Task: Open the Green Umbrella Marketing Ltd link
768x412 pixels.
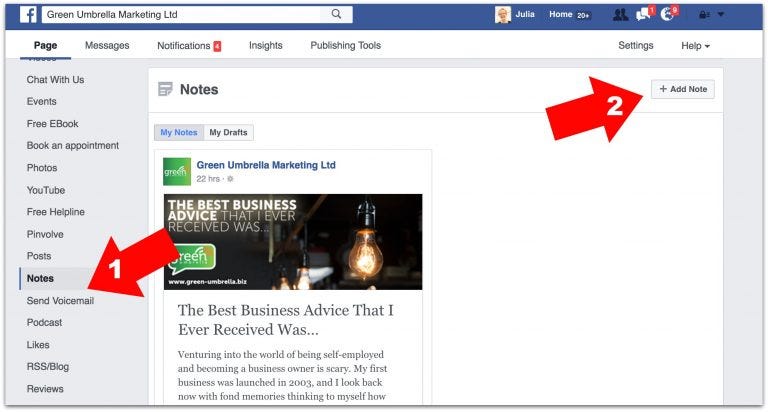Action: tap(266, 165)
